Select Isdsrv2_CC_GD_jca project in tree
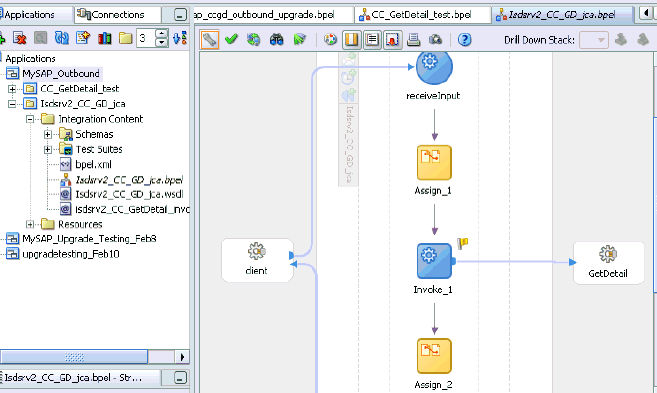Image resolution: width=657 pixels, height=393 pixels. pos(83,104)
